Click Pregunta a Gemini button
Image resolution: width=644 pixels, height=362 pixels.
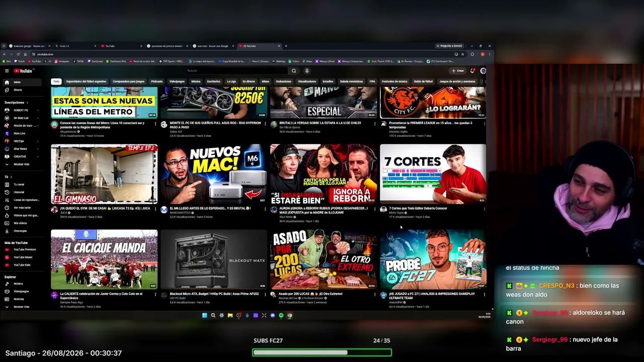click(x=449, y=46)
